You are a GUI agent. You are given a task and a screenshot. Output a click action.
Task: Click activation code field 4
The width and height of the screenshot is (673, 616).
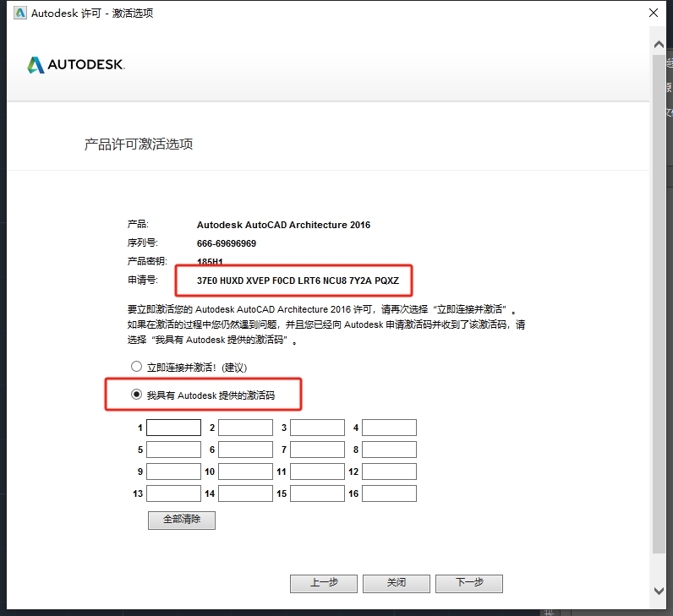coord(389,428)
